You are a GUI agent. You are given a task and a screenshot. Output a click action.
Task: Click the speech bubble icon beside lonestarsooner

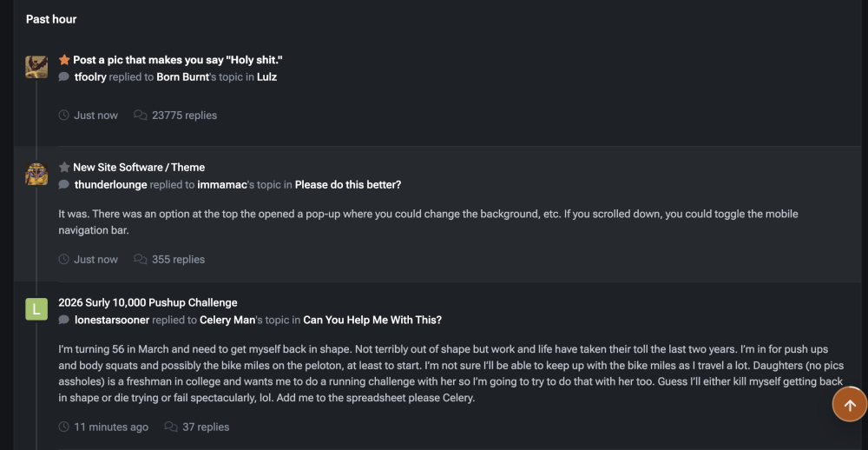(64, 321)
